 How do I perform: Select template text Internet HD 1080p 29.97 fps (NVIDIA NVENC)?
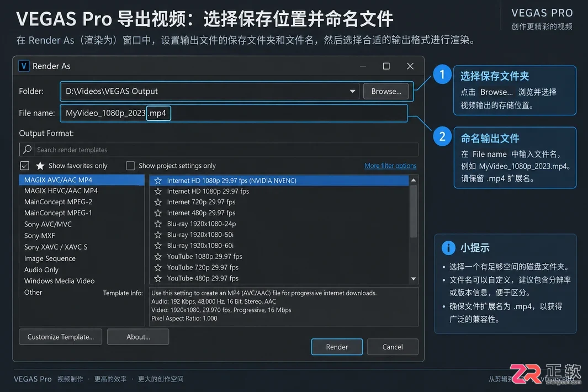click(x=232, y=181)
